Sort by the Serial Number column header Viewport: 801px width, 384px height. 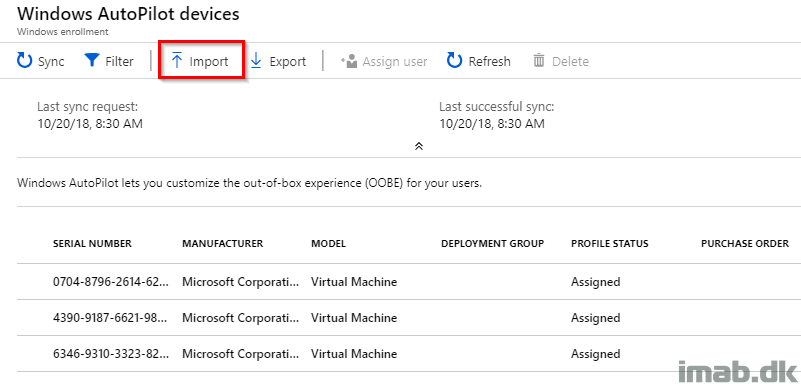92,244
